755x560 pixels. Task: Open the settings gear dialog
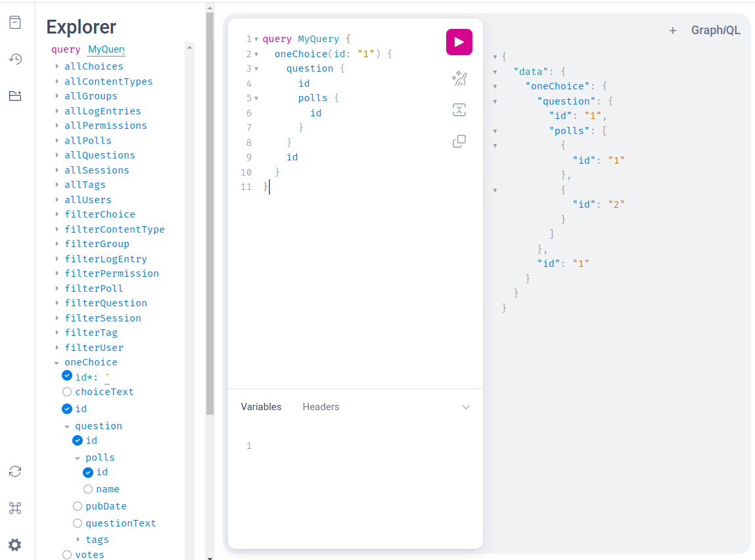coord(15,545)
